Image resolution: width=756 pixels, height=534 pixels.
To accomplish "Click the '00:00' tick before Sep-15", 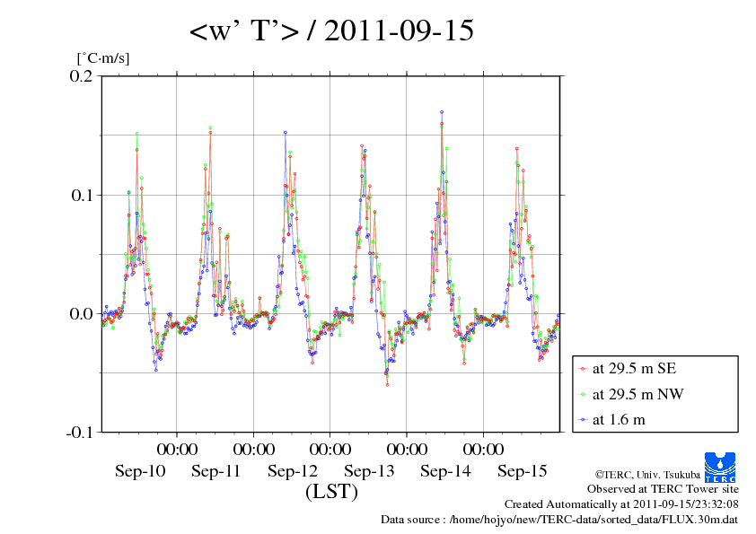I will point(483,449).
